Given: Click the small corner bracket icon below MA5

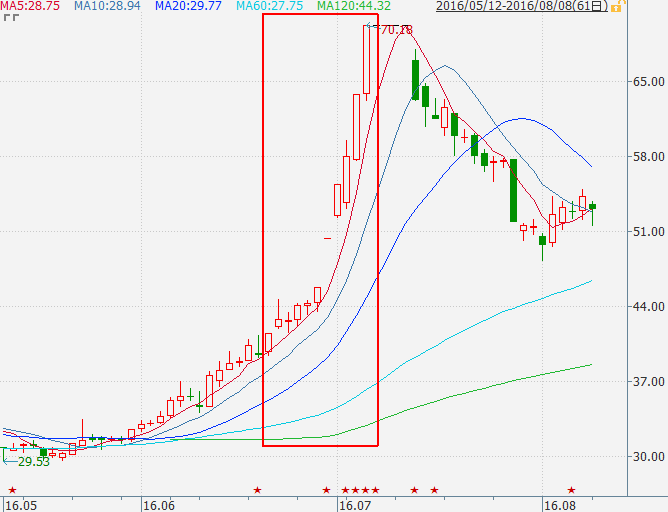Looking at the screenshot, I should coord(8,20).
